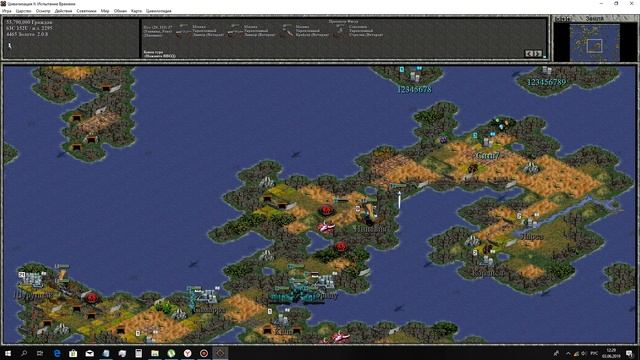This screenshot has width=640, height=360.
Task: Open Microsoft Store from the taskbar
Action: point(73,353)
